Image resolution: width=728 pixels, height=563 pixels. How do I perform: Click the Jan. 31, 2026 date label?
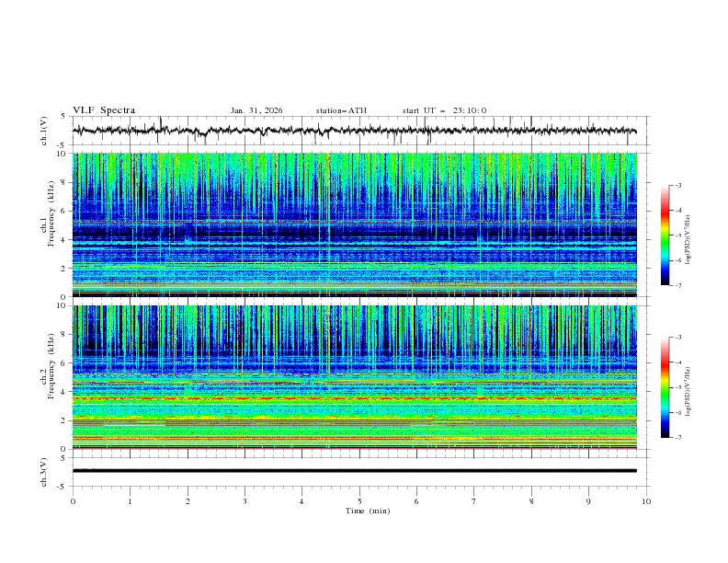[x=256, y=110]
